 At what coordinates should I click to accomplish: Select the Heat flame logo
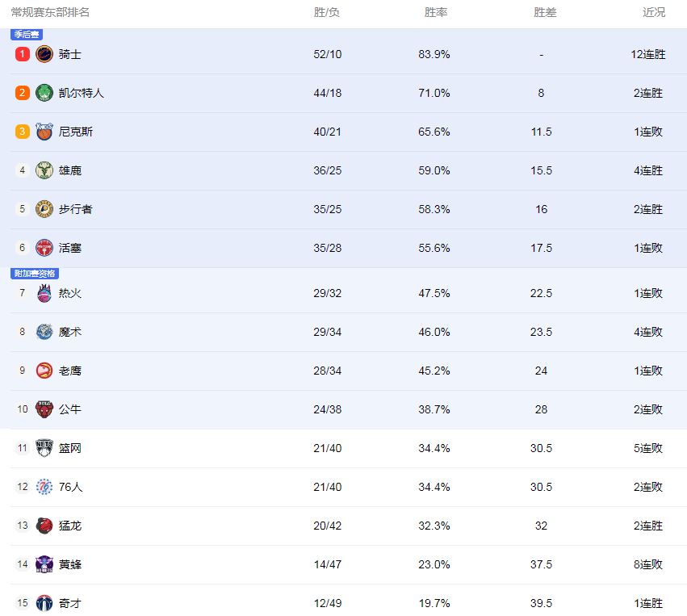pos(44,293)
